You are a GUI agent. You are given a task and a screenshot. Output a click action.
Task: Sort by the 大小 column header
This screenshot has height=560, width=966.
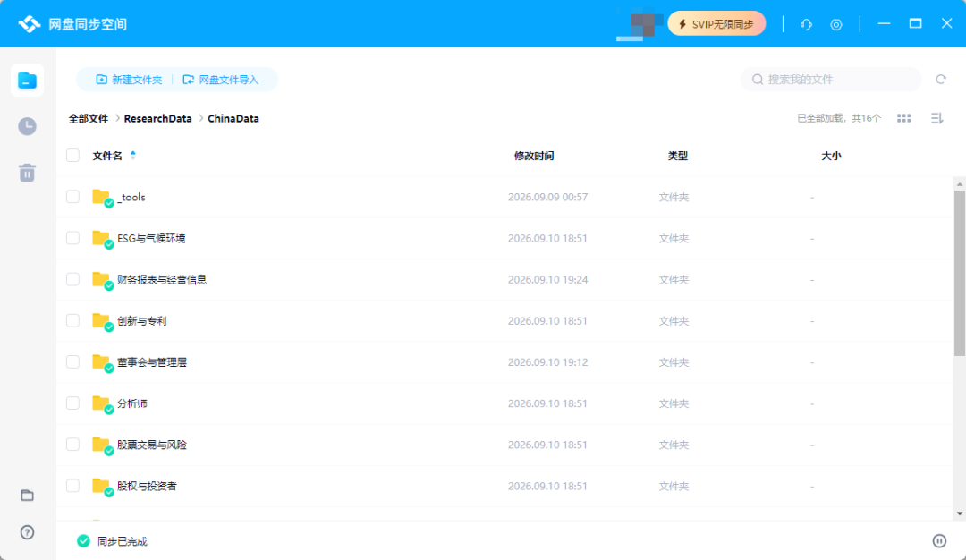pos(831,156)
